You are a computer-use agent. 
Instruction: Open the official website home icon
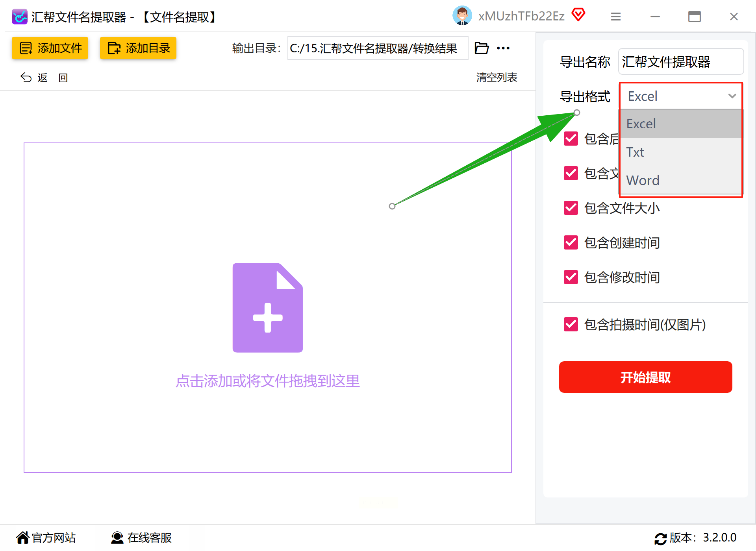[23, 537]
